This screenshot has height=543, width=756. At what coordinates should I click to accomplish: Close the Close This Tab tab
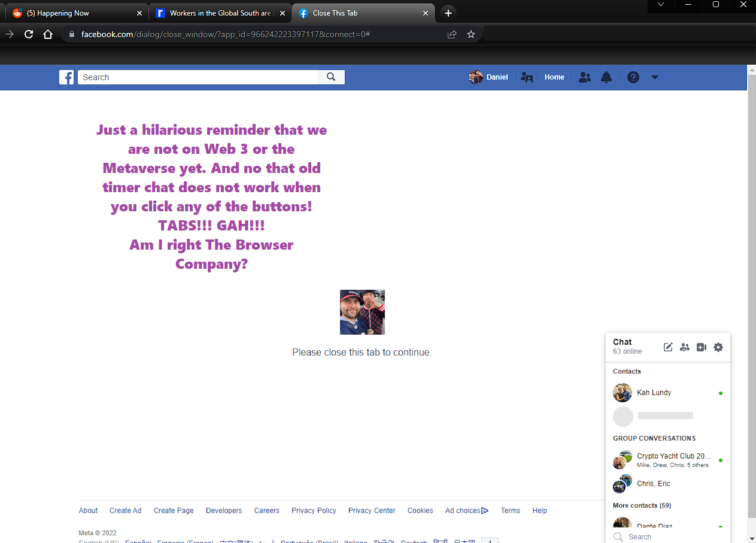[426, 13]
